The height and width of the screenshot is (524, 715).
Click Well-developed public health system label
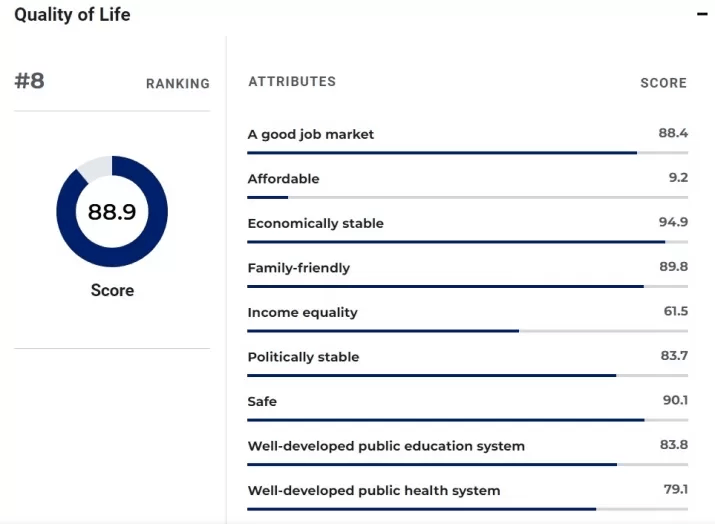(374, 490)
